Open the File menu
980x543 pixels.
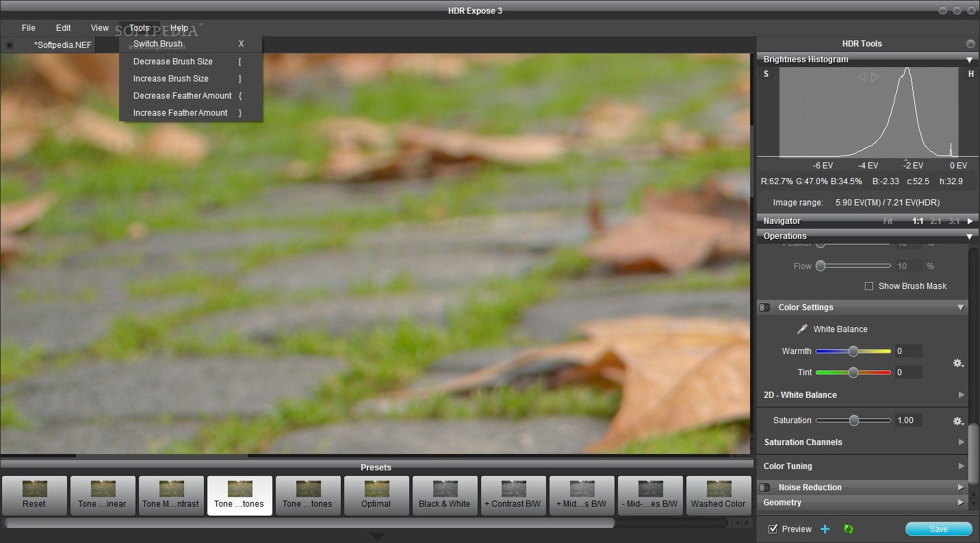[x=29, y=28]
